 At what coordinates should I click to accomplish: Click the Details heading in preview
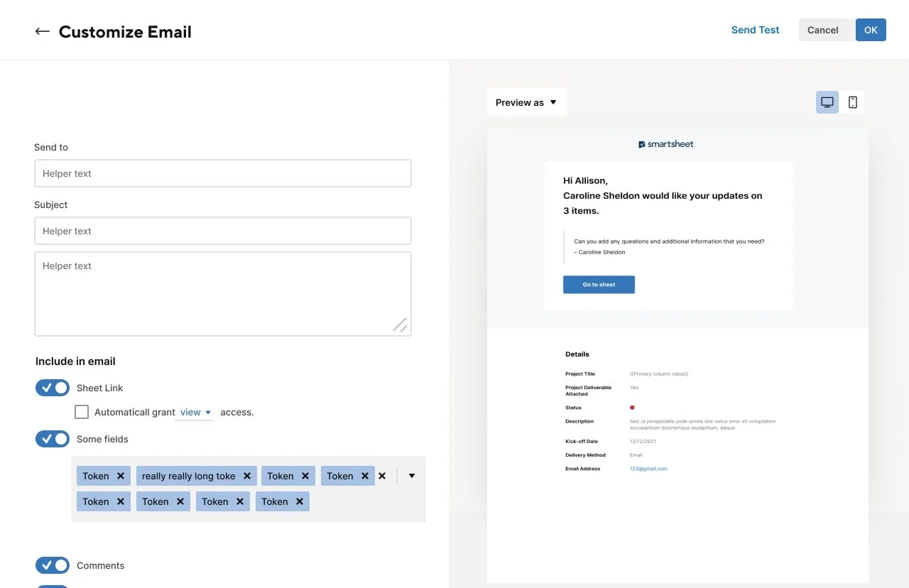click(x=577, y=354)
